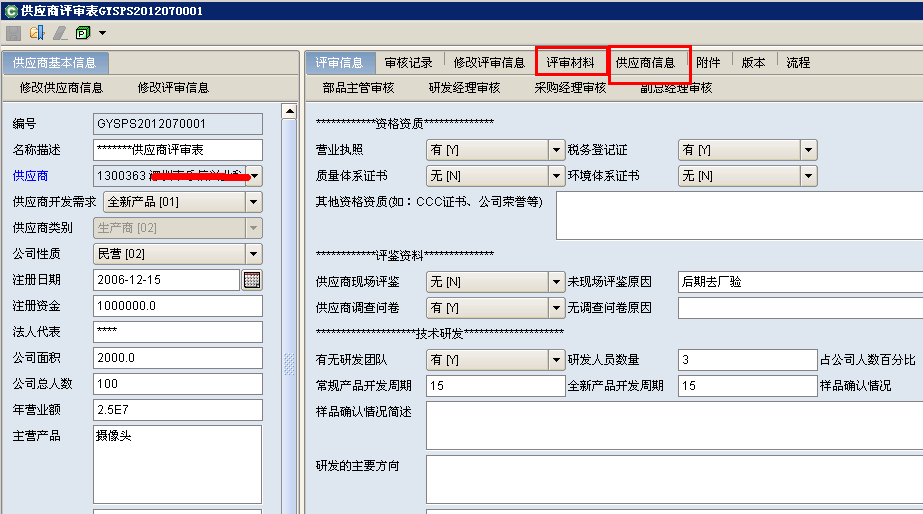Expand the 有无研发团队 dropdown

point(556,360)
